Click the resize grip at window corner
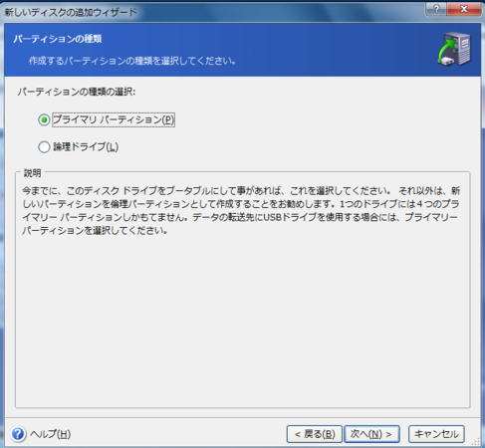This screenshot has height=448, width=485. 476,442
